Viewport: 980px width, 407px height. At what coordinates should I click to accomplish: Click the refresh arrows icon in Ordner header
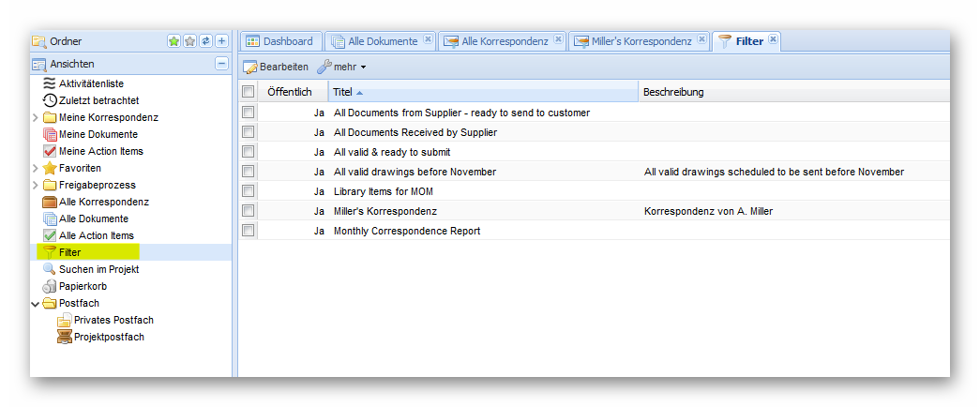[205, 41]
